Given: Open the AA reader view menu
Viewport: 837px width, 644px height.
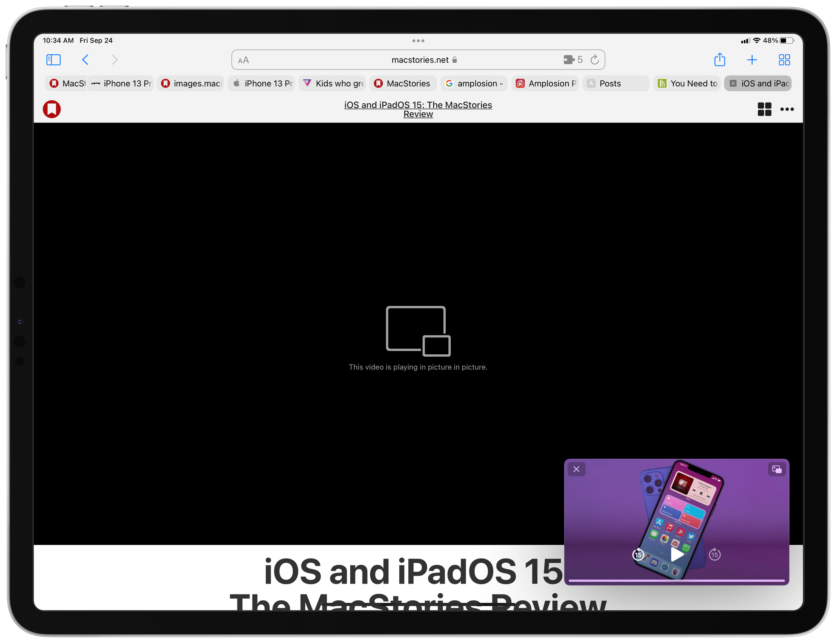Looking at the screenshot, I should tap(244, 60).
